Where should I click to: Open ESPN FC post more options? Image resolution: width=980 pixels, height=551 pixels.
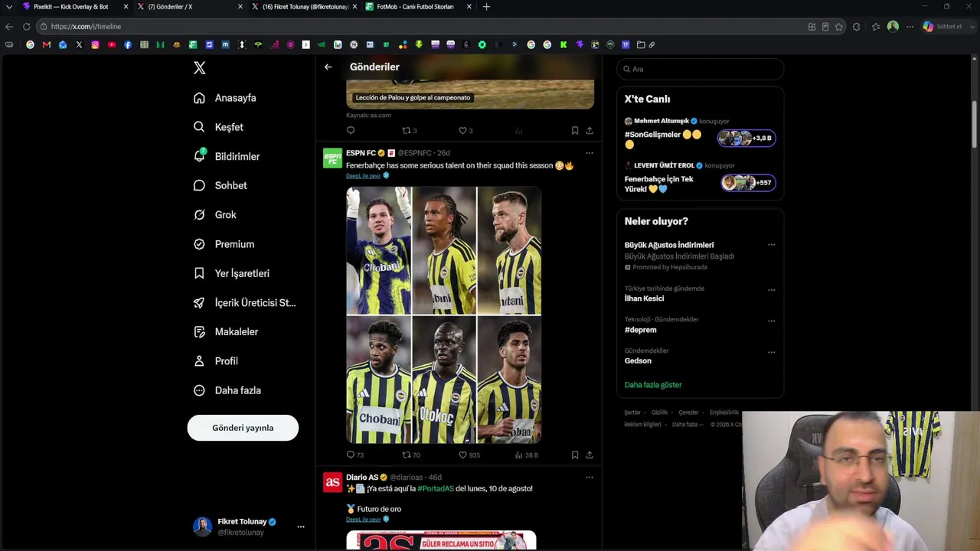[x=590, y=153]
